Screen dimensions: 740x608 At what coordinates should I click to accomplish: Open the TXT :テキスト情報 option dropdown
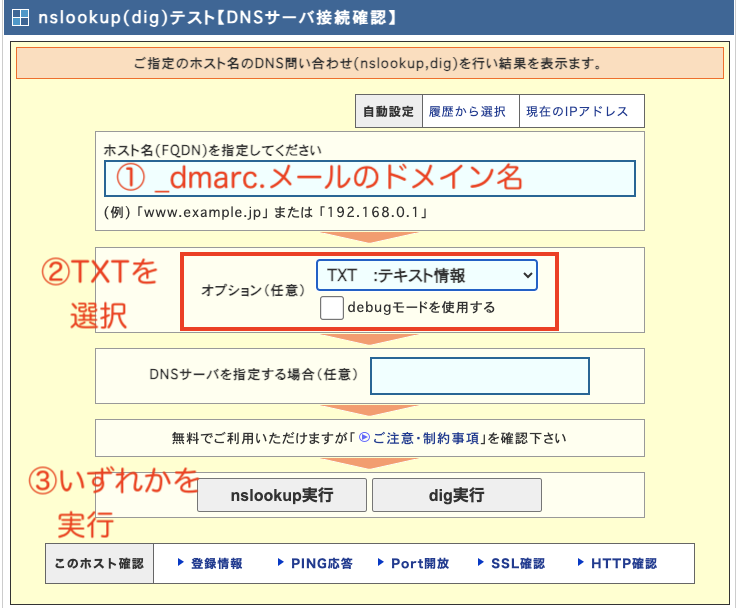click(427, 275)
